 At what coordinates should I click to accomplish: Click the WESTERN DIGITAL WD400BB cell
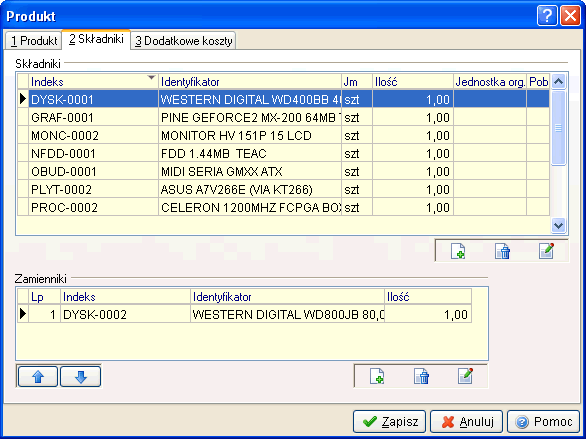coord(250,99)
